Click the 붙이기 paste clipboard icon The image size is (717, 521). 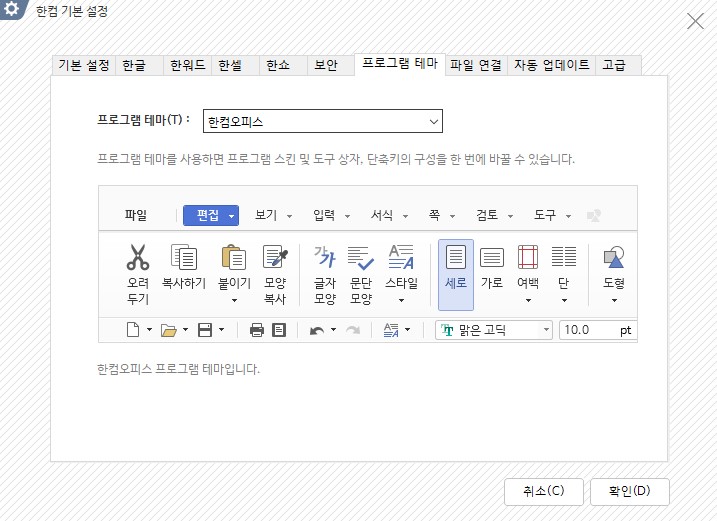coord(234,257)
